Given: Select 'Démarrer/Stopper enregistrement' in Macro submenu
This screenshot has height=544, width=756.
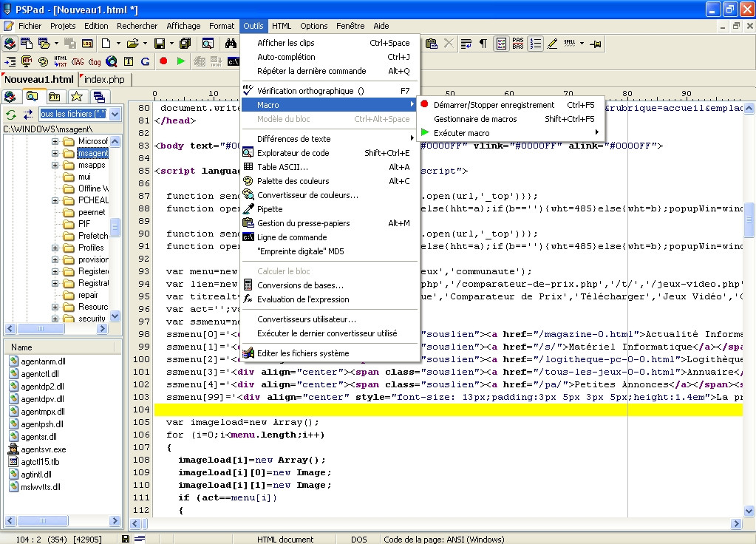Looking at the screenshot, I should [494, 105].
